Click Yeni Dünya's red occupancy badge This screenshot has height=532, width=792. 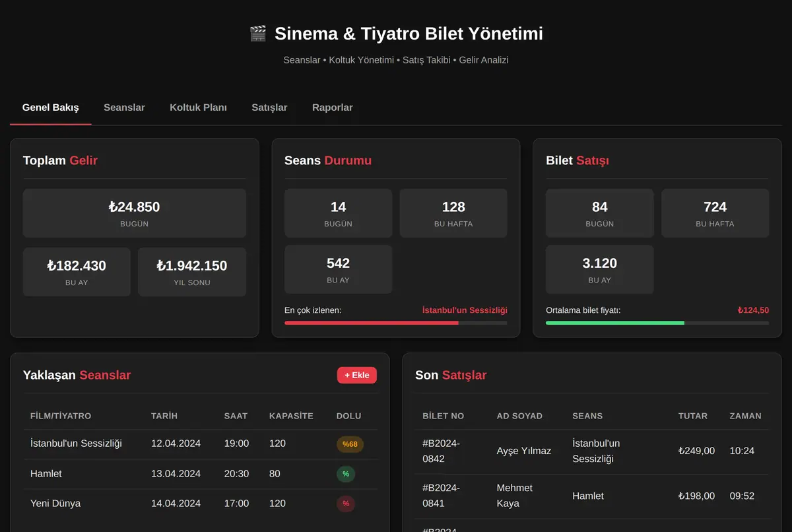(x=346, y=504)
